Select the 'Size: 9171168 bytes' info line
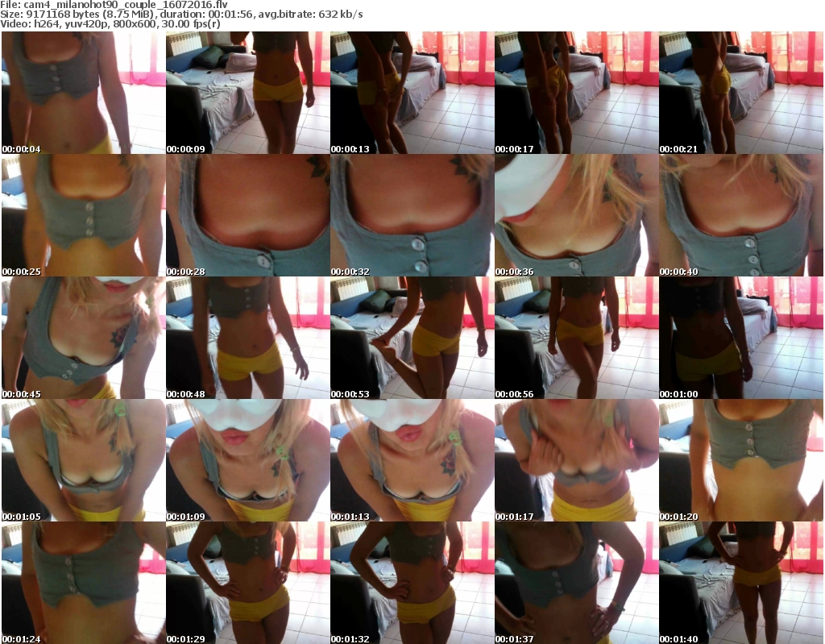This screenshot has width=825, height=644. click(181, 15)
